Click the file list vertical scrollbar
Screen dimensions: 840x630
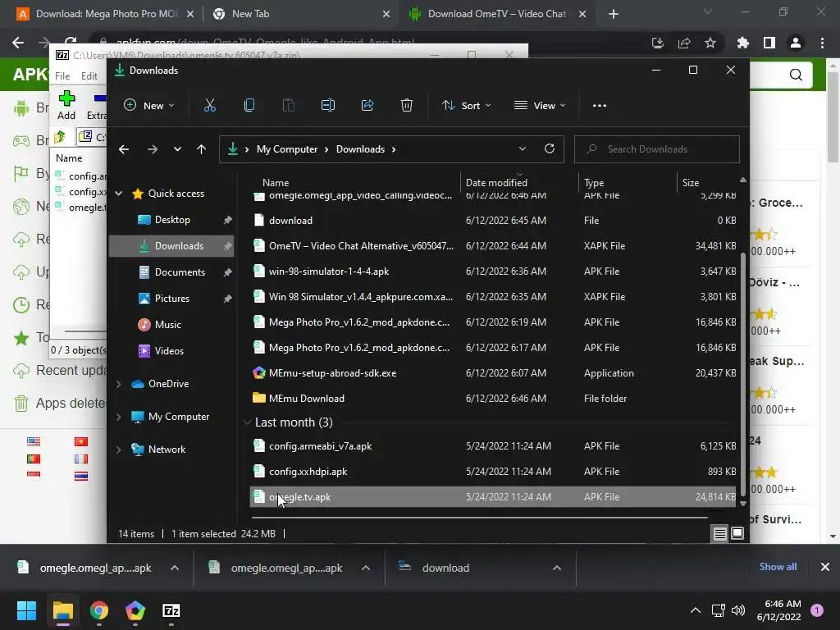742,375
